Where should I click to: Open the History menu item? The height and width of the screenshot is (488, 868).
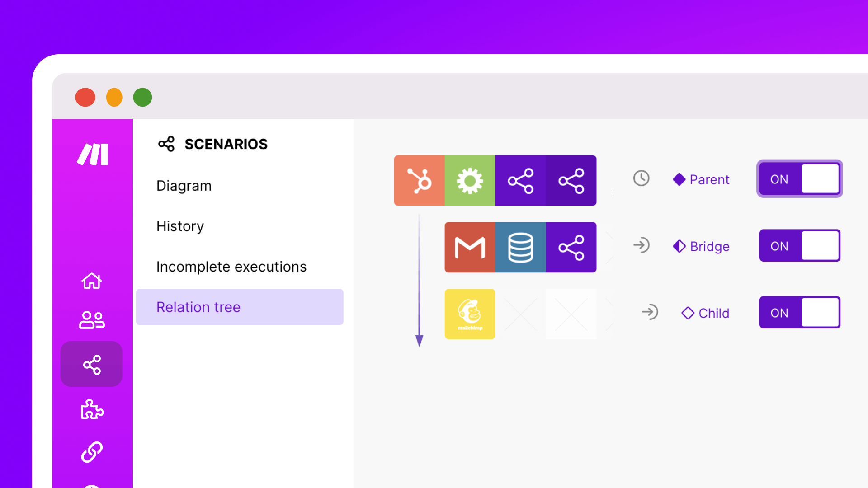coord(180,226)
